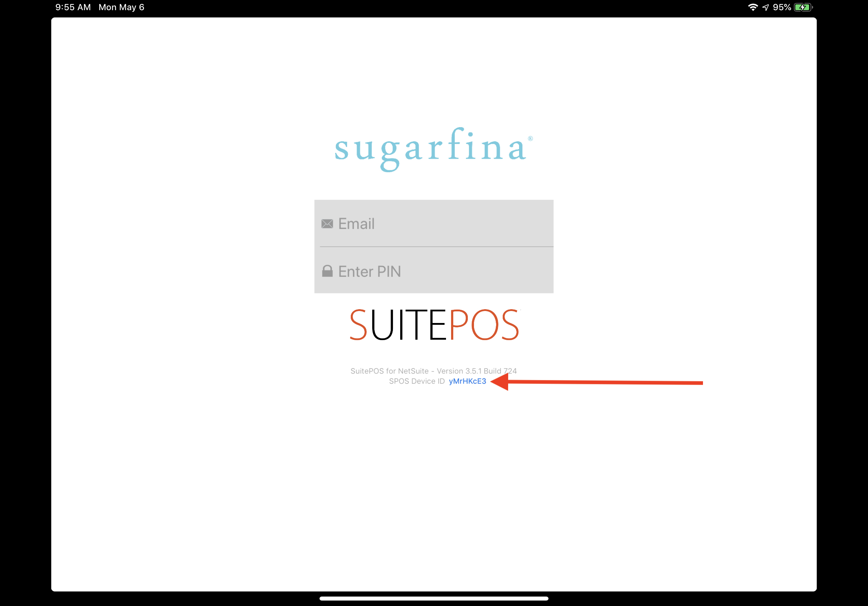
Task: Click the registered trademark symbol by sugarfina
Action: coord(530,139)
